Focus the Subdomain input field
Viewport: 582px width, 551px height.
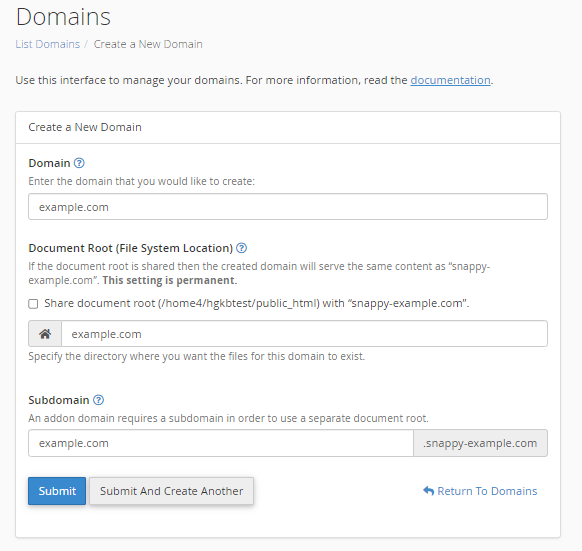click(221, 443)
